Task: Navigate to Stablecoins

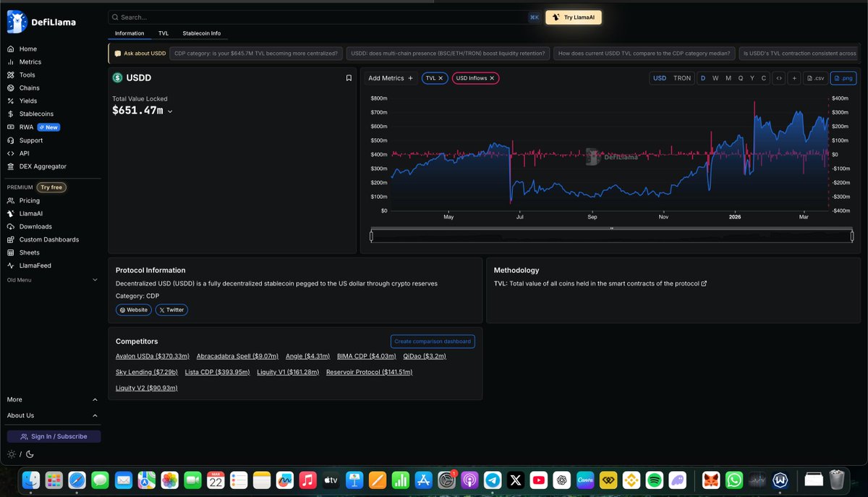Action: pyautogui.click(x=30, y=114)
